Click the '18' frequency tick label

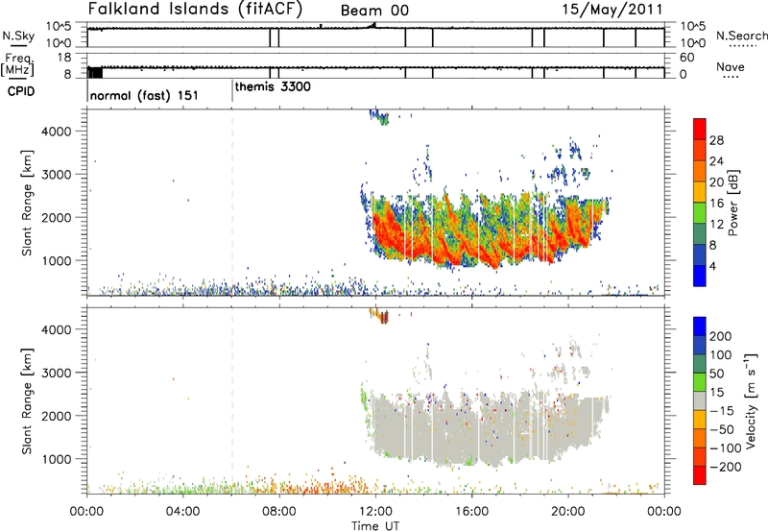coord(64,58)
